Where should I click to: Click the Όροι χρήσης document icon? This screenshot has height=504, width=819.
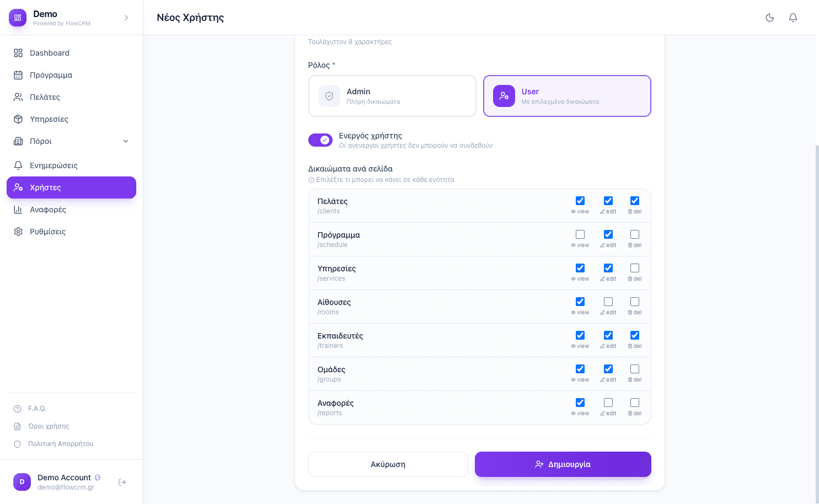click(17, 426)
